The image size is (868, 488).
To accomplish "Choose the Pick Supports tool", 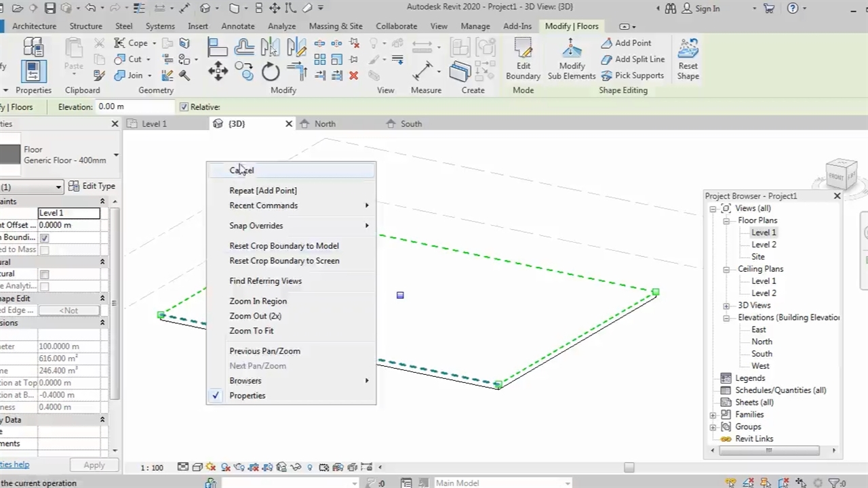I will [x=632, y=75].
